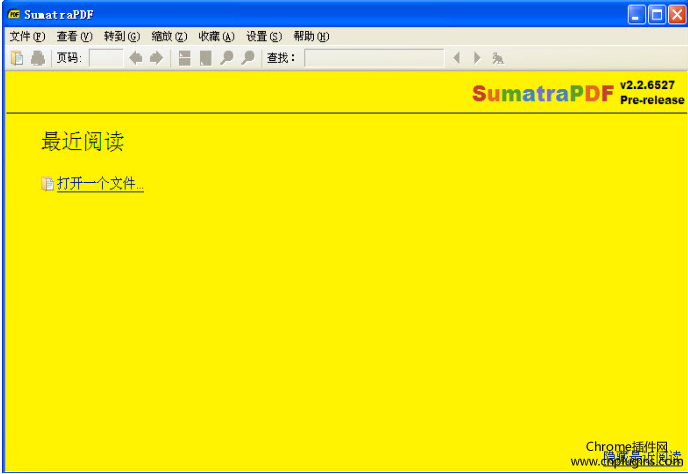The image size is (688, 474).
Task: Click the 最近阅读 heading text
Action: (x=82, y=141)
